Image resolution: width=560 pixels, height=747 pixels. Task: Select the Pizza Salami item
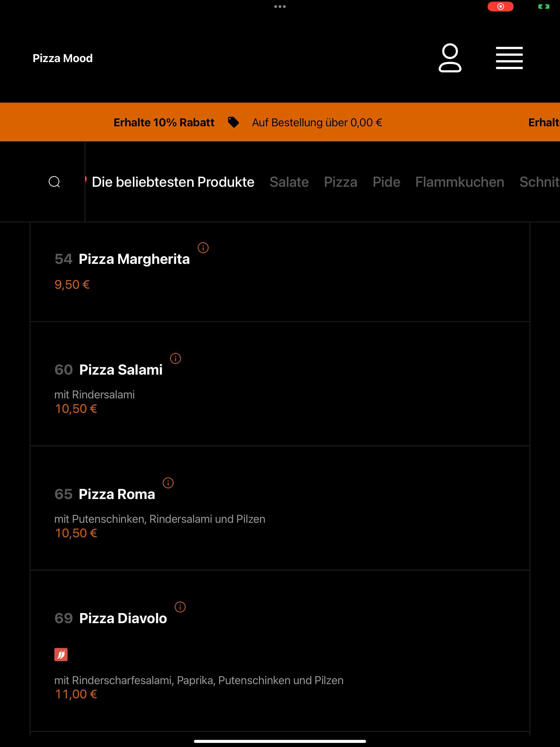click(280, 384)
